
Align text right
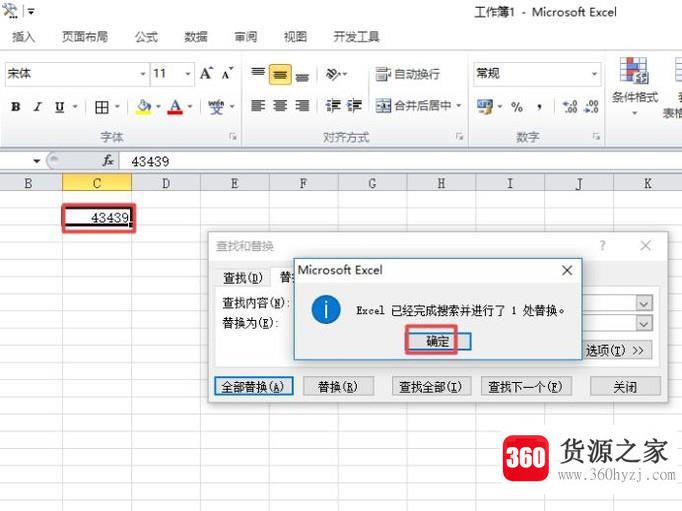pos(302,106)
